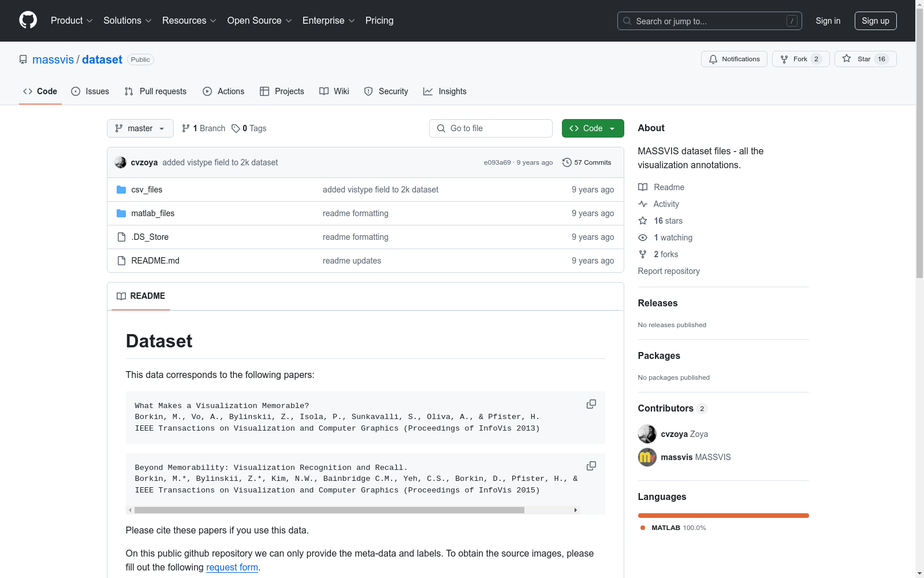Click the matlab_files folder icon
924x578 pixels.
pyautogui.click(x=121, y=213)
